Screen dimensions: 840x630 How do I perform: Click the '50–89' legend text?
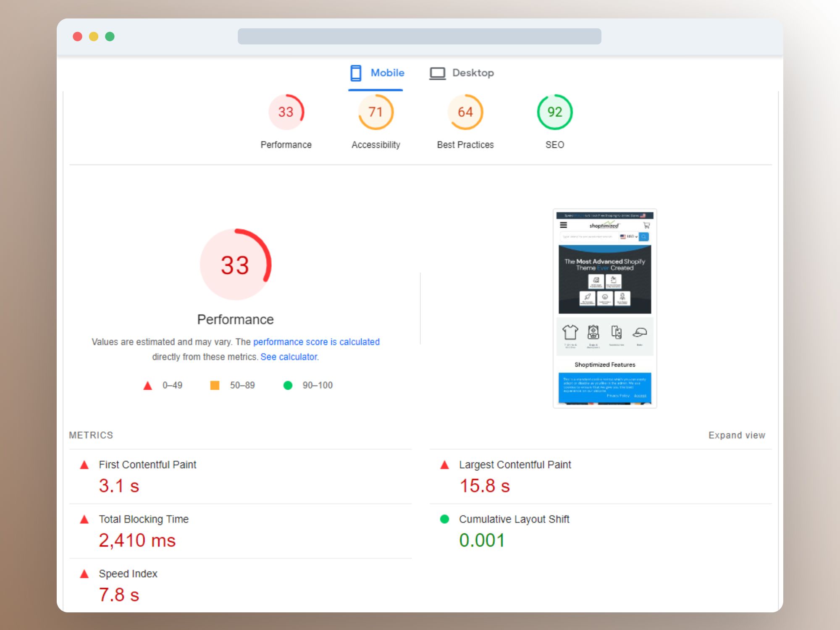242,385
